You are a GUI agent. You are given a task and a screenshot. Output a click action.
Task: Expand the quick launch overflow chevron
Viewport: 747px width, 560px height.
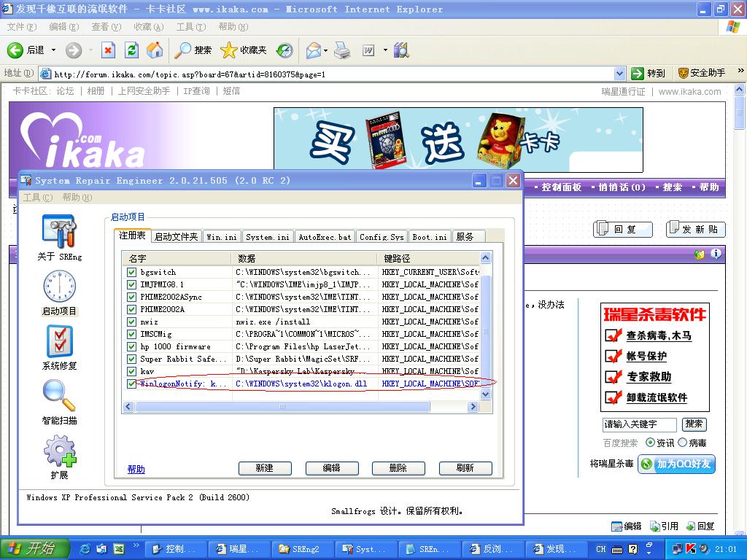136,545
